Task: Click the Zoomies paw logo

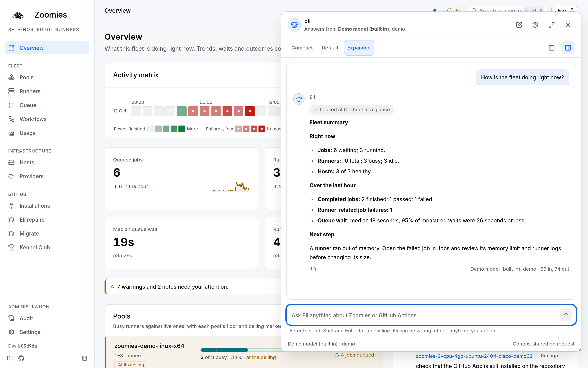Action: point(18,15)
